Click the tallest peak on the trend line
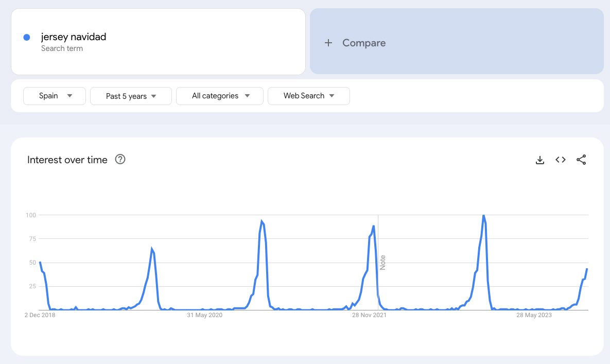610x364 pixels. click(484, 216)
